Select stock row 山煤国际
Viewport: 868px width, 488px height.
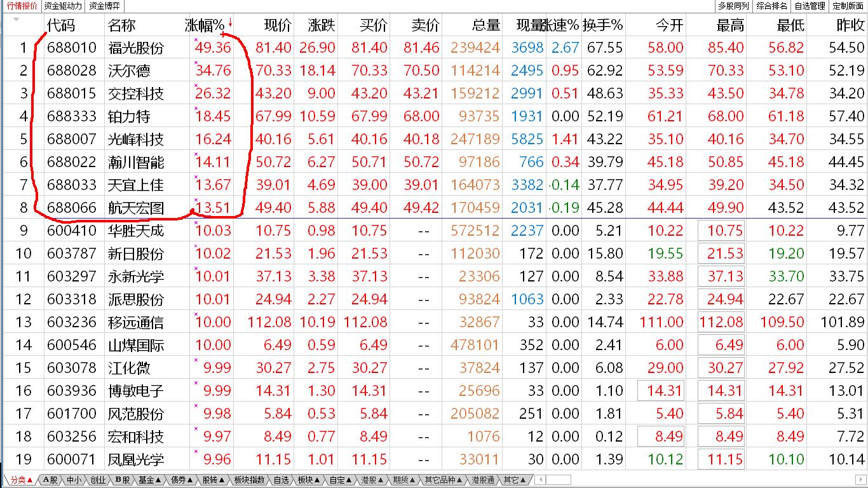point(434,345)
